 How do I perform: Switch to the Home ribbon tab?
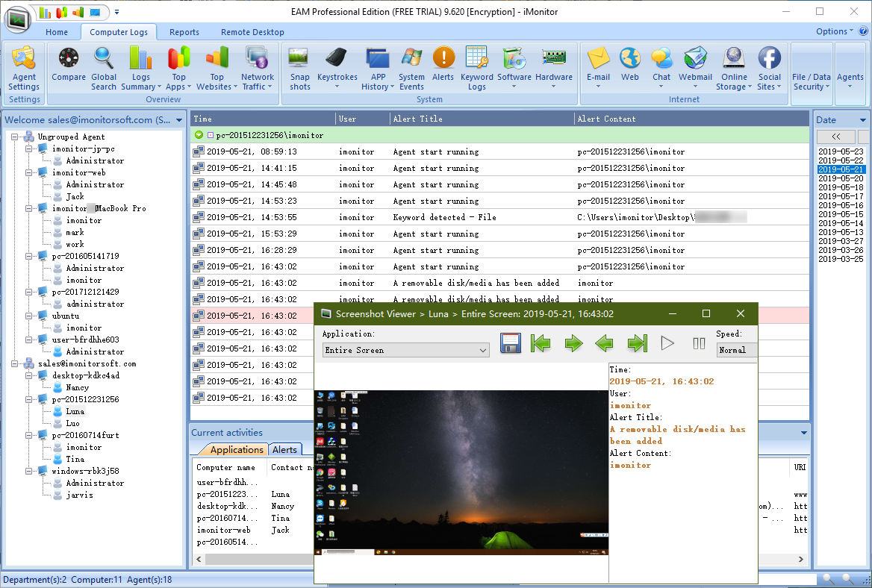57,32
